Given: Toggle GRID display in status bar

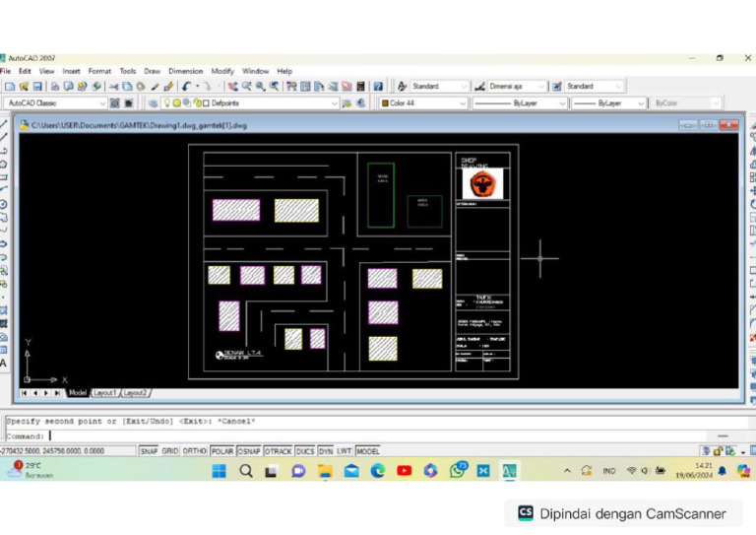Looking at the screenshot, I should point(169,451).
